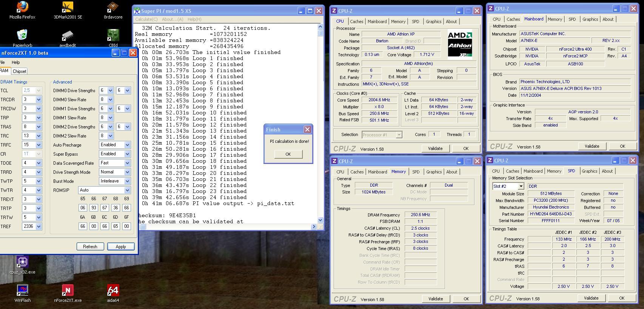Click ROMSIP value field 65 under 6D
The width and height of the screenshot is (644, 309).
click(x=116, y=226)
